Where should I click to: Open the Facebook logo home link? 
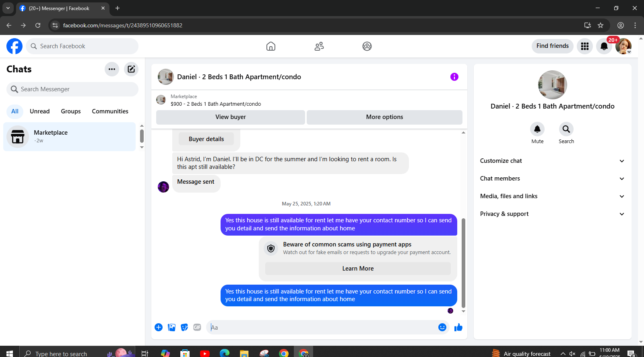[x=14, y=46]
